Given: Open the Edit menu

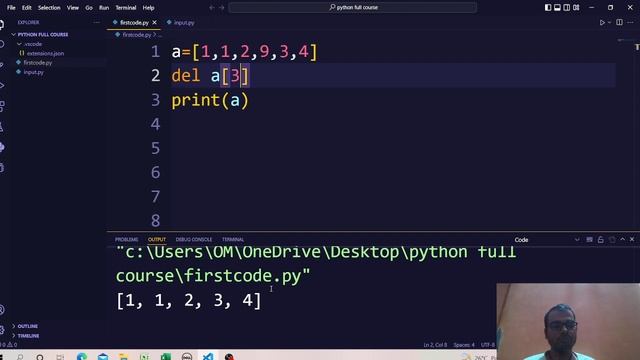Looking at the screenshot, I should (27, 8).
